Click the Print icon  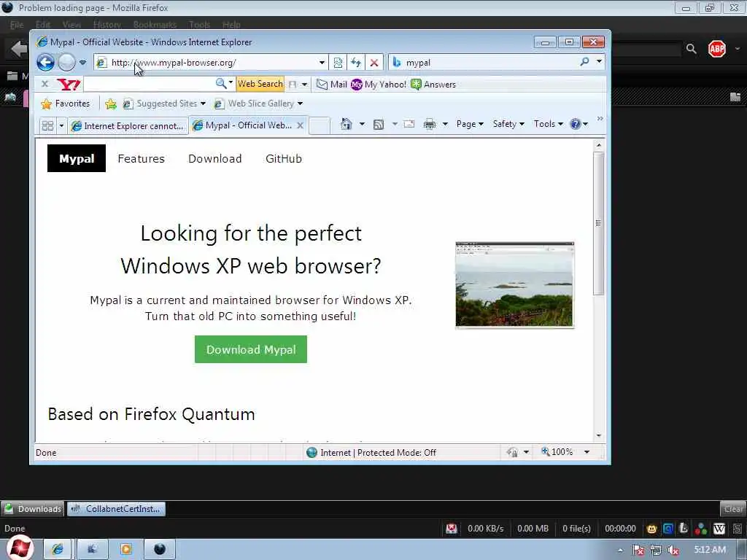pyautogui.click(x=430, y=124)
